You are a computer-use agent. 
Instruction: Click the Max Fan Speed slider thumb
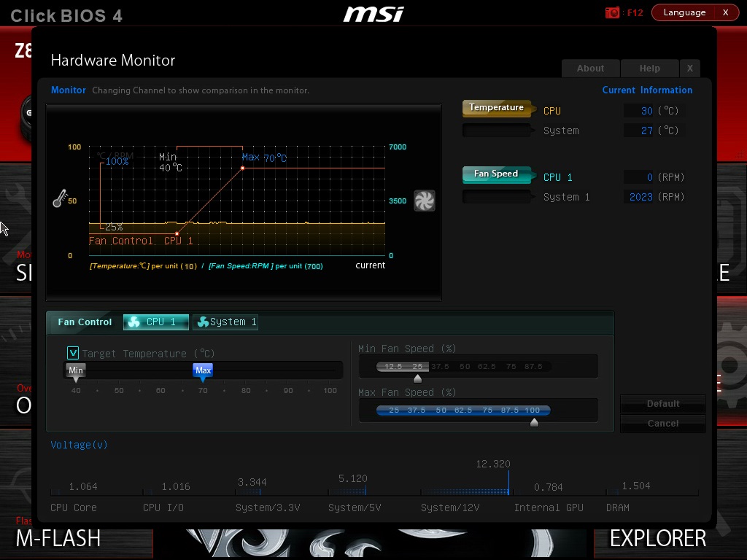[x=534, y=422]
